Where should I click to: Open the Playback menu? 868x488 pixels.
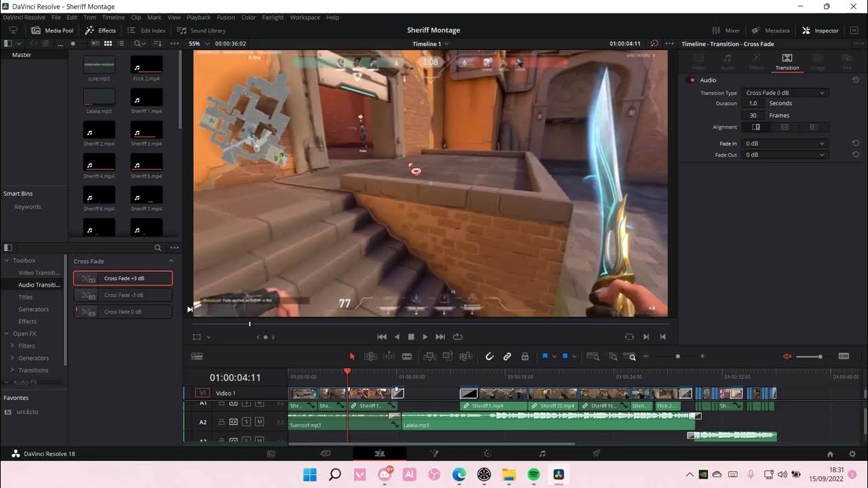pyautogui.click(x=199, y=18)
